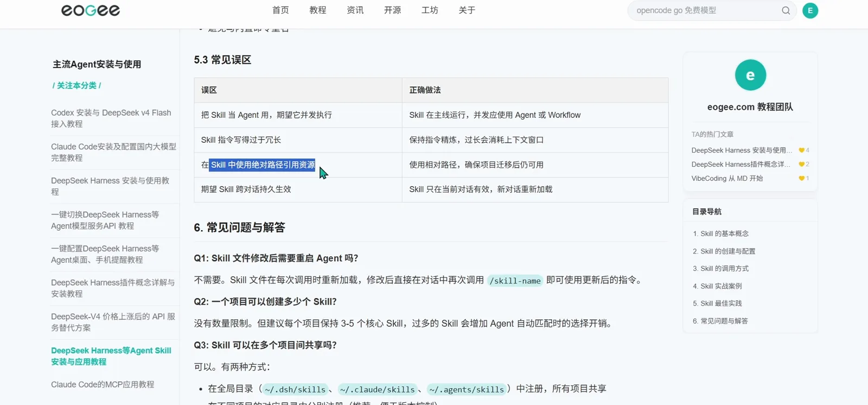The height and width of the screenshot is (405, 868).
Task: Click the eogee site logo
Action: pos(91,10)
